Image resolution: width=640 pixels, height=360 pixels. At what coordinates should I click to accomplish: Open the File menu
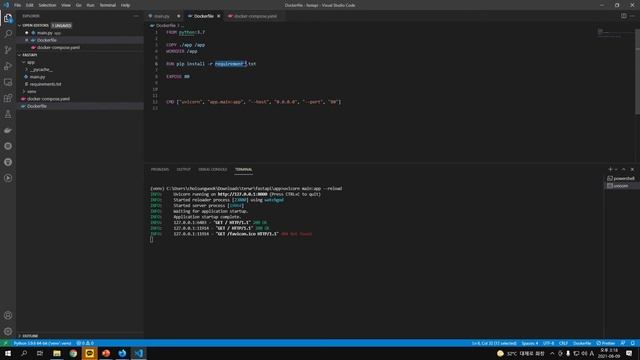point(18,5)
